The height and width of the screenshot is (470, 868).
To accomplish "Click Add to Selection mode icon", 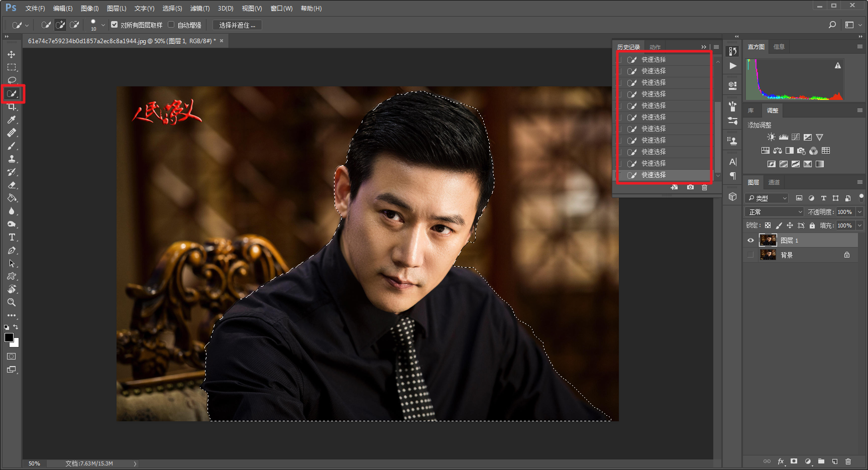I will (x=60, y=25).
